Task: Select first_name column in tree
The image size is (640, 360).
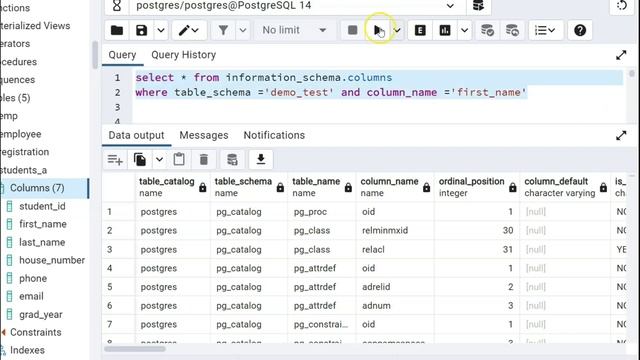Action: [43, 224]
